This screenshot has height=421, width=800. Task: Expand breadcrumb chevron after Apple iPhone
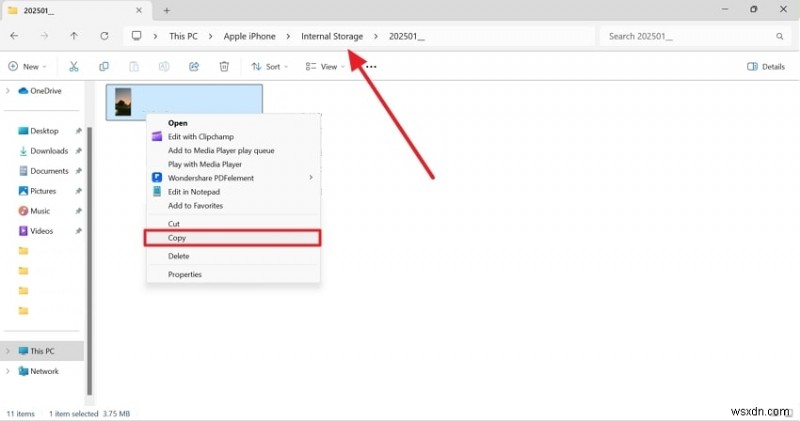(x=288, y=36)
